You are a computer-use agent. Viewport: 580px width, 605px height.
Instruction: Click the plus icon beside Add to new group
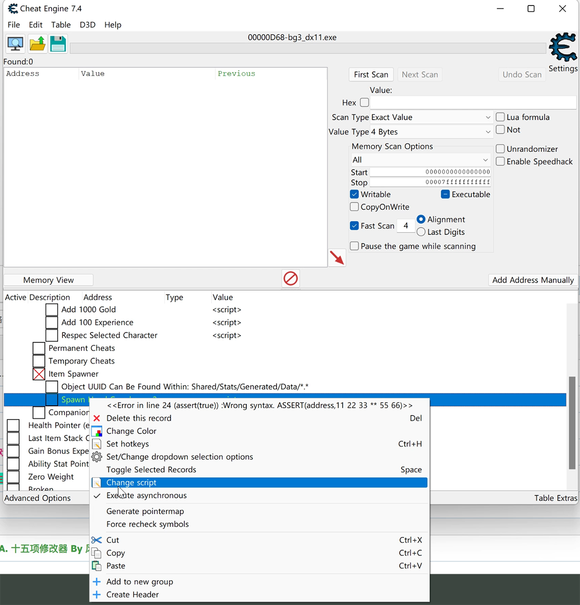coord(97,582)
